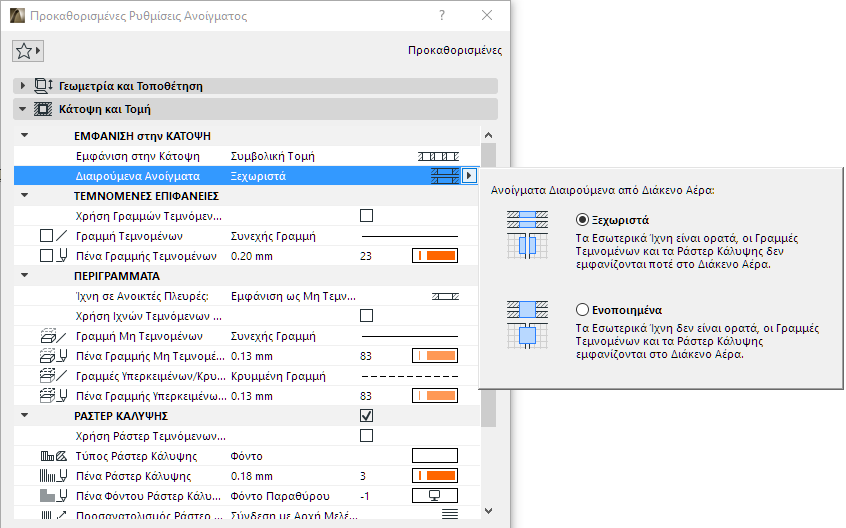Viewport: 846px width, 528px height.
Task: Open pen color swatch for Πένα Γραμμής Μη Τεμνομέ...
Action: pyautogui.click(x=435, y=356)
